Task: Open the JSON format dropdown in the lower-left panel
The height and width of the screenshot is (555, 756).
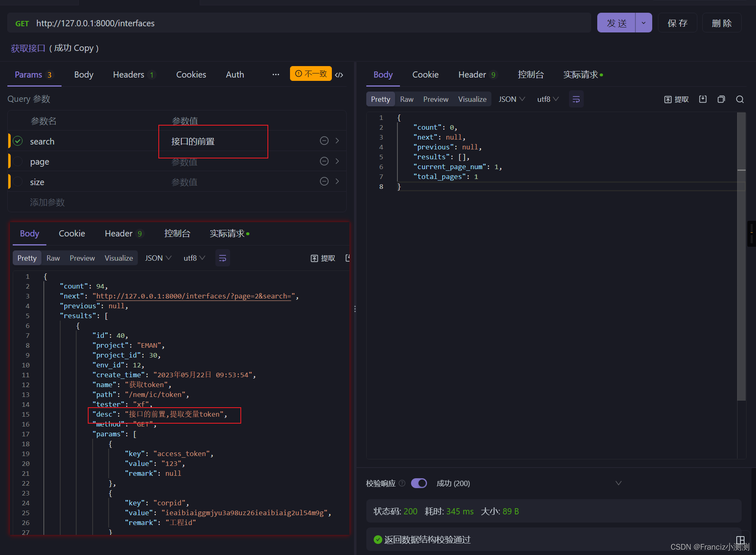Action: (x=158, y=258)
